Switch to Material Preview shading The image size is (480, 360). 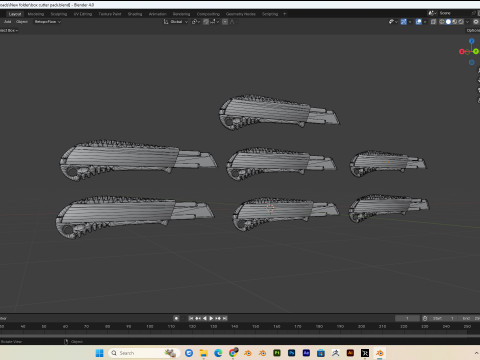[455, 22]
